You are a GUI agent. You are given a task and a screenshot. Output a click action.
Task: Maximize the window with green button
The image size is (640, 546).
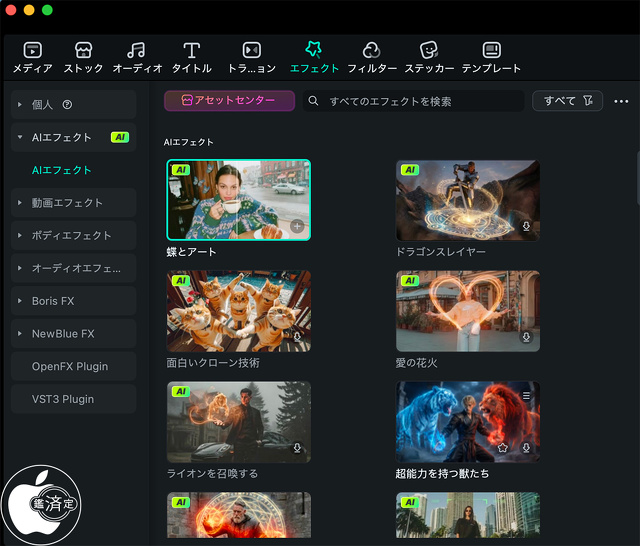pyautogui.click(x=47, y=9)
